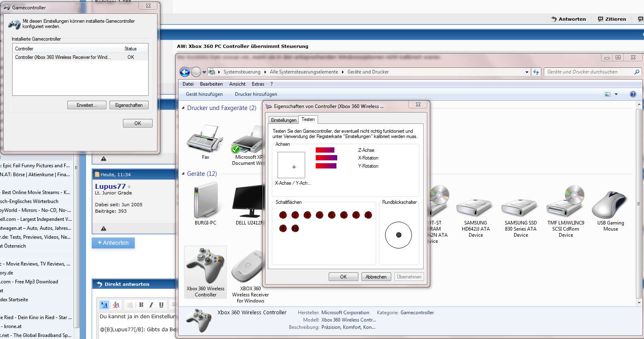This screenshot has width=644, height=339.
Task: Click Underline formatting in the forum editor
Action: coord(161,305)
